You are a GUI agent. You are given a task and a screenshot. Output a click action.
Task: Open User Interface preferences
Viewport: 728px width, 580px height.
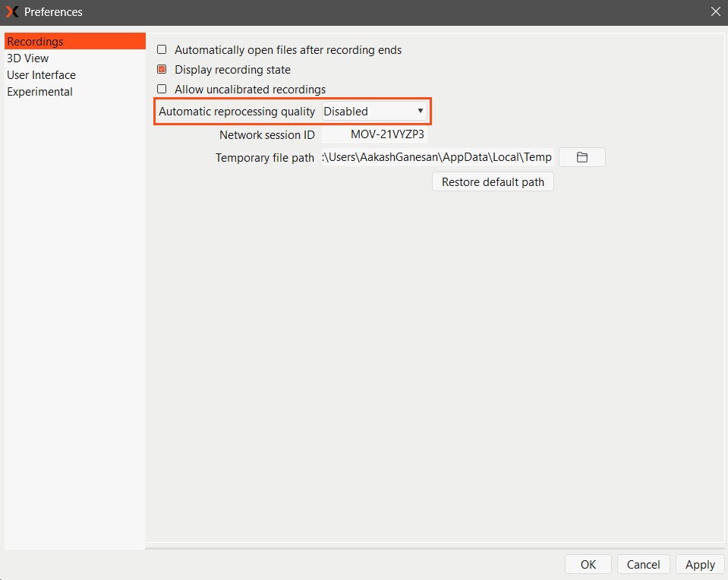coord(74,74)
